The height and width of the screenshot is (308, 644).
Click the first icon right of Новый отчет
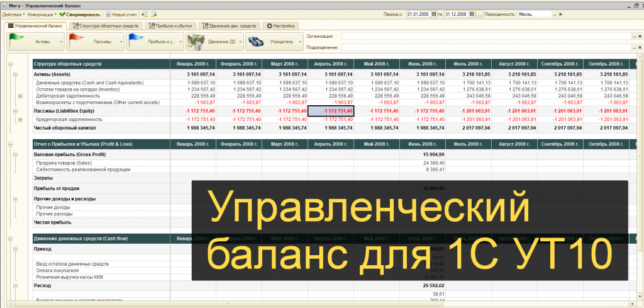(145, 14)
